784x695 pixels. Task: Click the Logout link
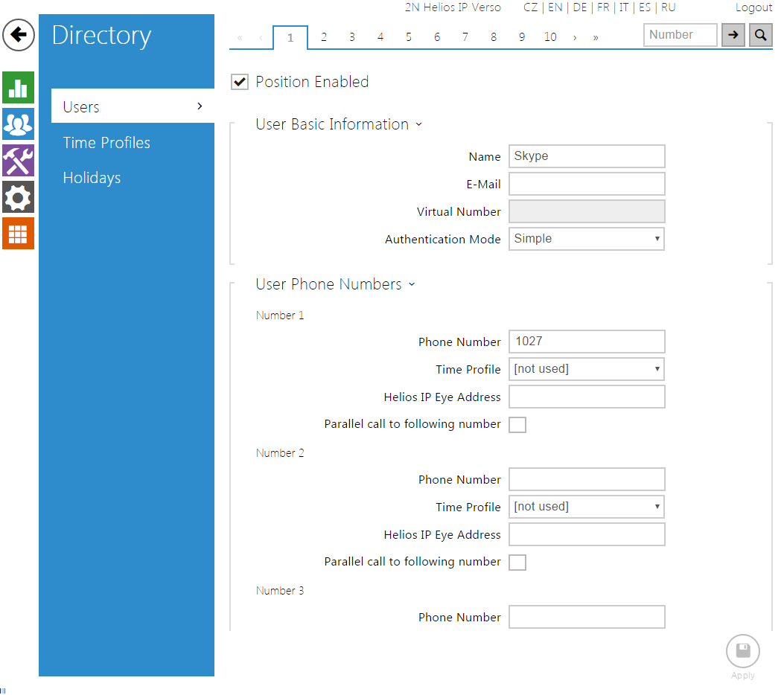pyautogui.click(x=753, y=7)
